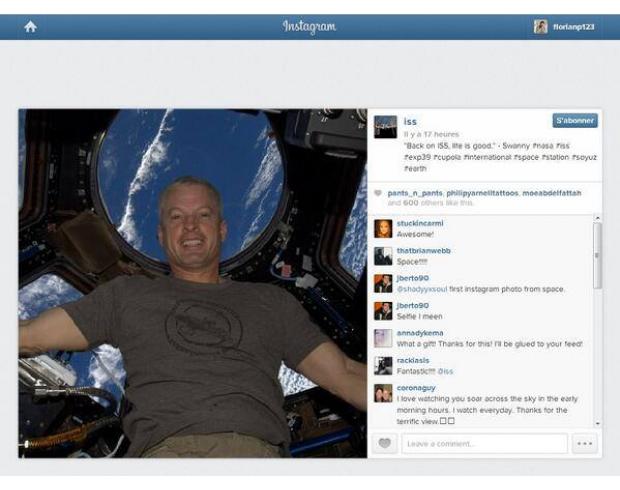The image size is (620, 490).
Task: Follow the #cupola hashtag link
Action: (447, 157)
